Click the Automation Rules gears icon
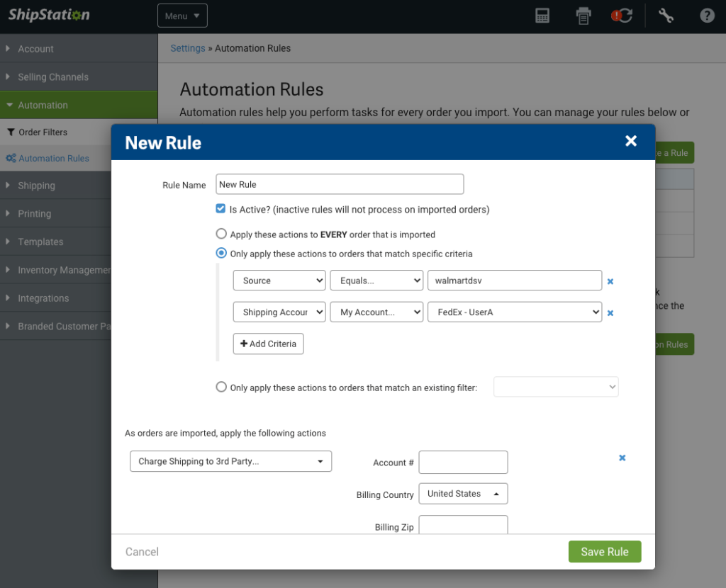 (11, 158)
